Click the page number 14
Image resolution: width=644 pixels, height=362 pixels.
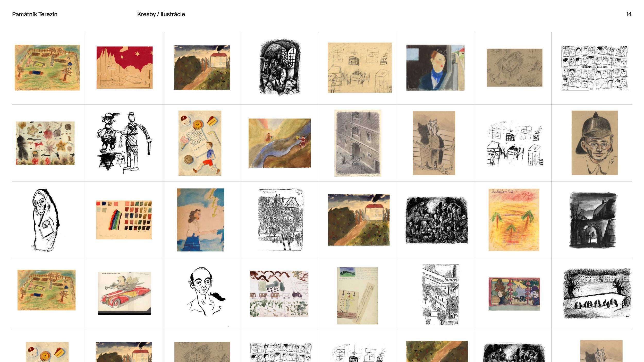[629, 14]
